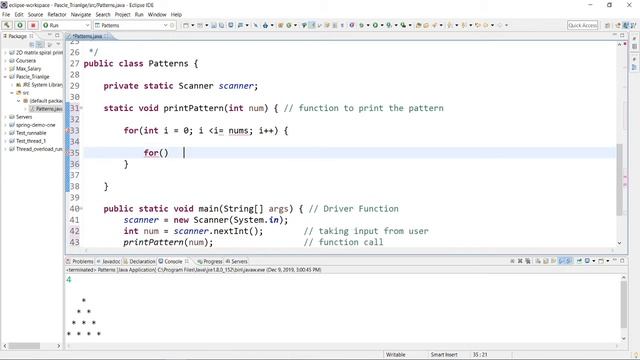Viewport: 640px width, 360px height.
Task: Click the editor vertical scrollbar thumb
Action: click(619, 180)
